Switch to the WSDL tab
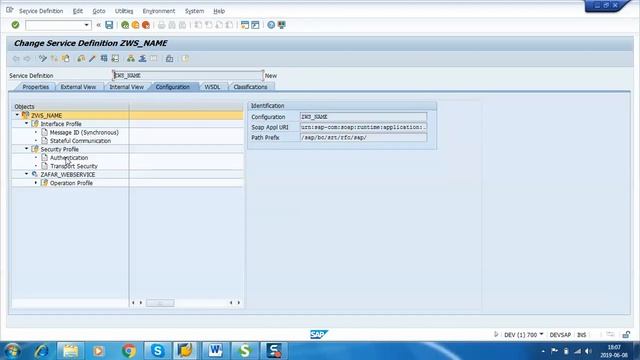The height and width of the screenshot is (360, 640). (212, 87)
